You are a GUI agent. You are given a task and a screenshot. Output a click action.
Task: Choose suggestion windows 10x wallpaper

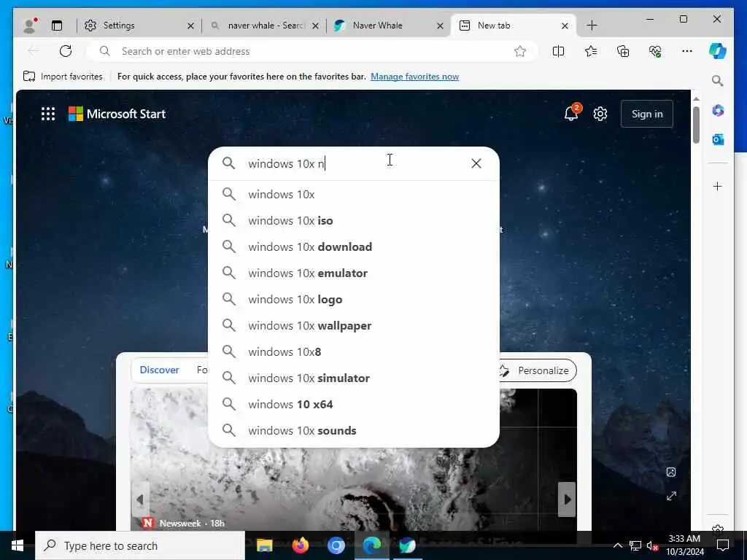pyautogui.click(x=354, y=325)
